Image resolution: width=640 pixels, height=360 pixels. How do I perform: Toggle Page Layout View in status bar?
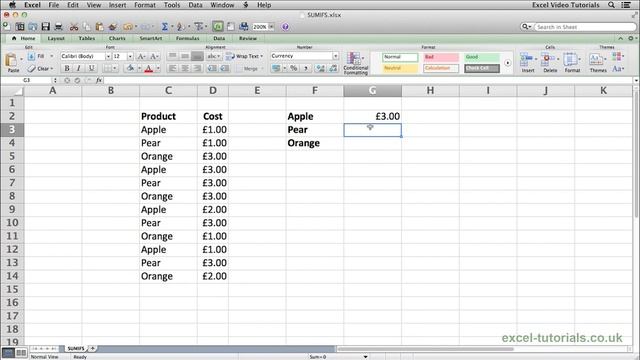[x=21, y=352]
